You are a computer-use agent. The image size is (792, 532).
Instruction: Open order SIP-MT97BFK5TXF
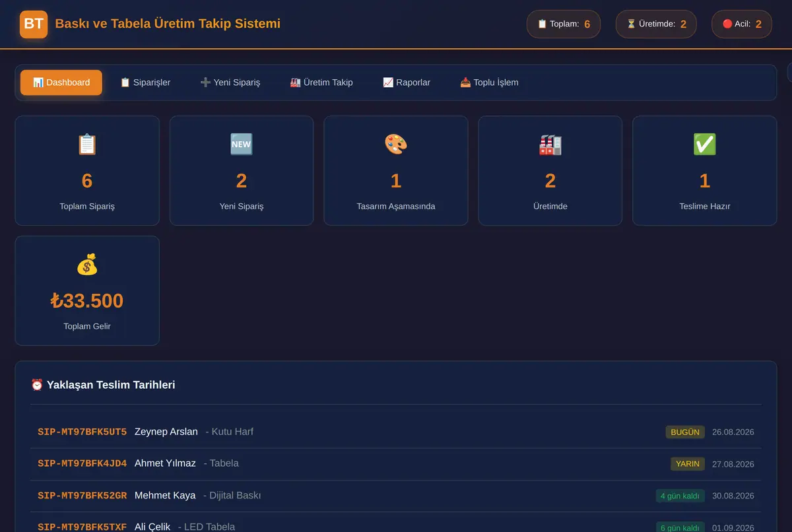point(82,527)
